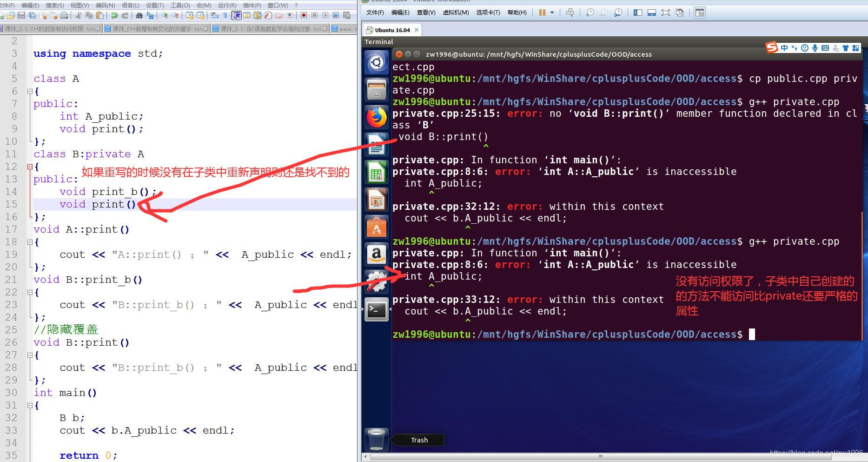Open Sogou toolbox grid icon
Image resolution: width=868 pixels, height=462 pixels.
(856, 47)
